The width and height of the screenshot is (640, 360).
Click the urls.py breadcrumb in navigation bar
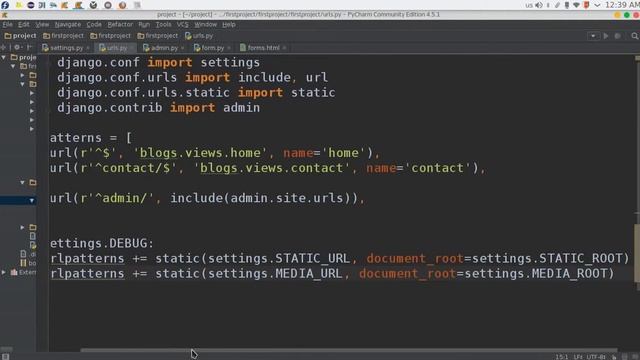(199, 36)
